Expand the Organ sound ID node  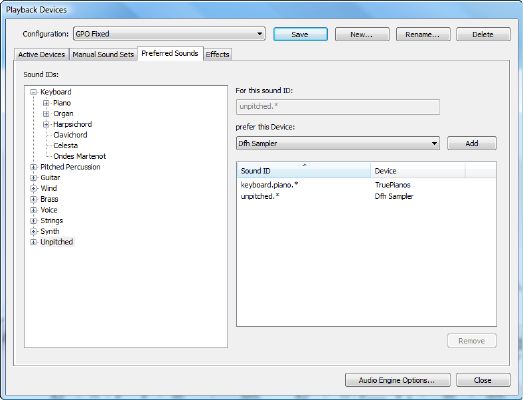[x=46, y=114]
